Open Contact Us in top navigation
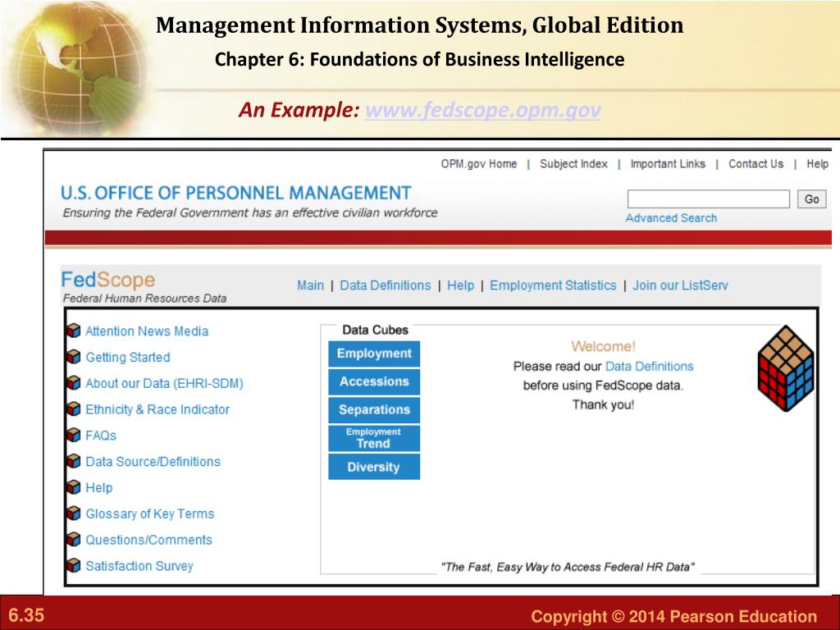This screenshot has width=840, height=630. (x=756, y=164)
